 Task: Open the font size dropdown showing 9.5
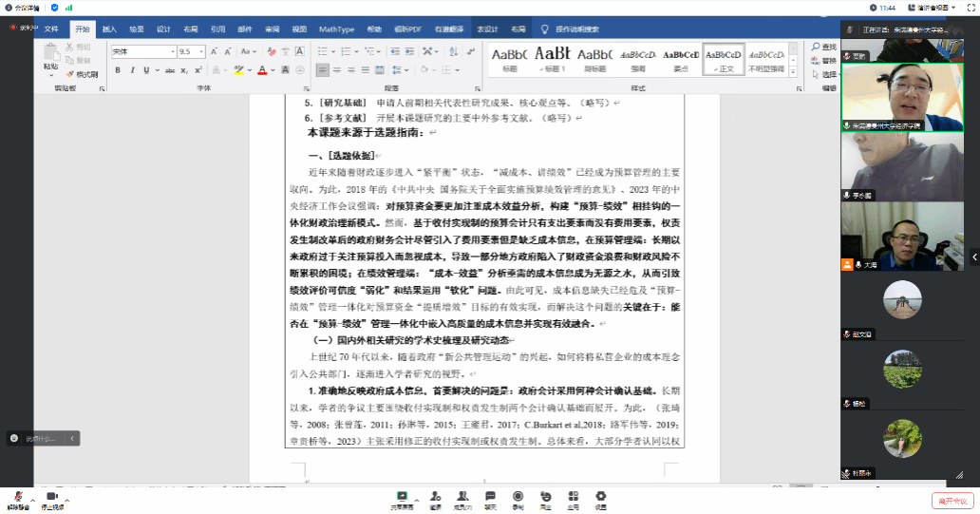point(191,51)
